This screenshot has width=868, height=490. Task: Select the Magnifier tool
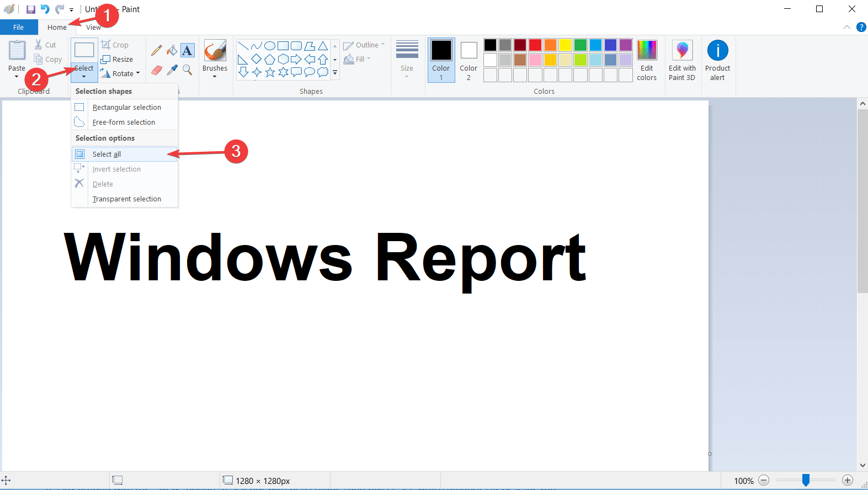[188, 70]
